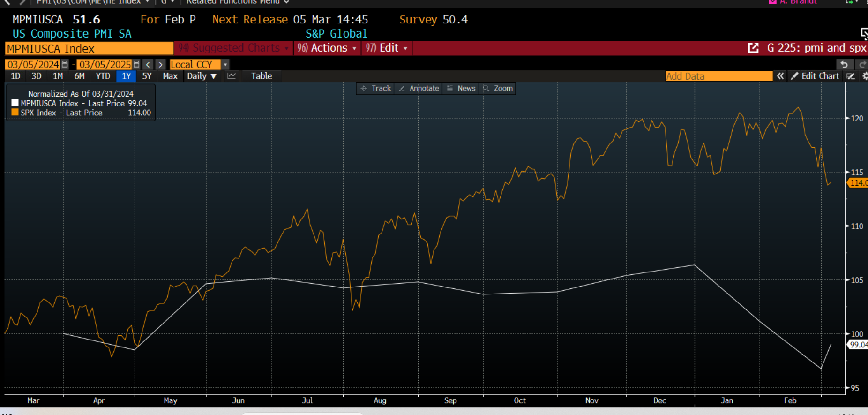Toggle the Annotate drawing mode
Image resolution: width=868 pixels, height=415 pixels.
(419, 88)
